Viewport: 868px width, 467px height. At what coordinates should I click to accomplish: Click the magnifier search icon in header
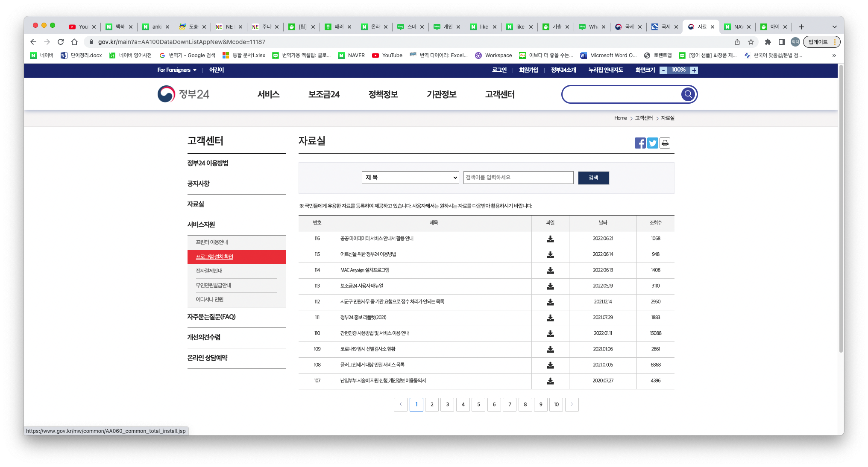(688, 94)
